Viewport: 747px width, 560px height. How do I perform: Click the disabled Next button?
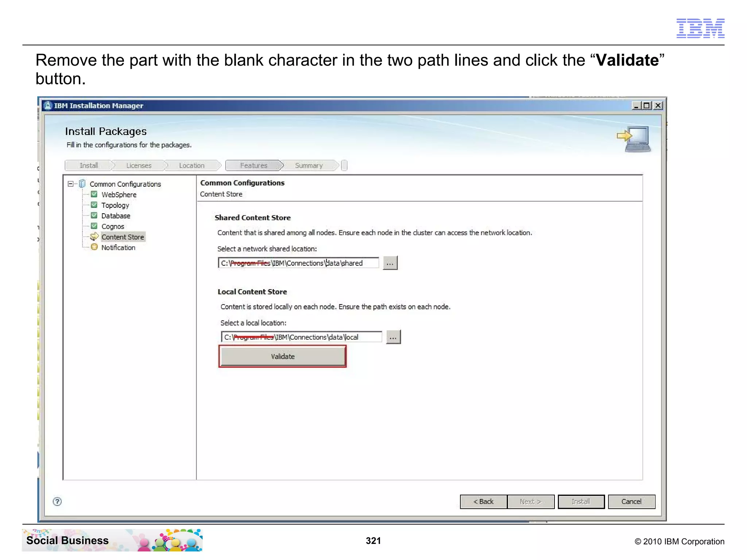point(531,501)
